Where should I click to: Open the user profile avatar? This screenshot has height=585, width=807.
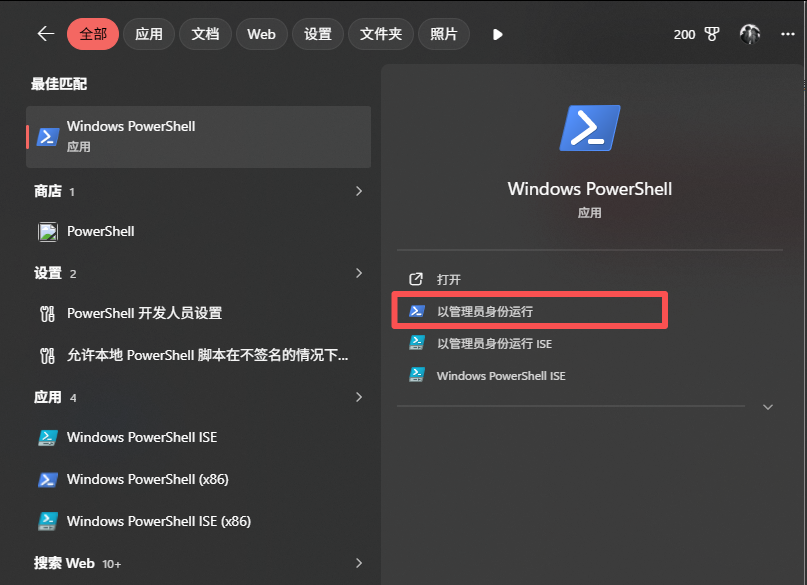[750, 34]
